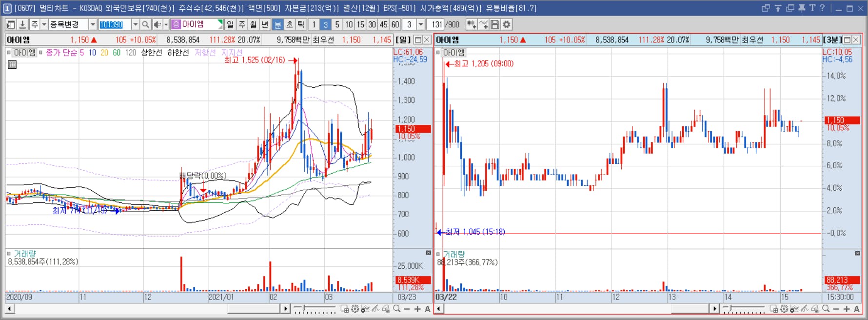
Task: Click the save chart floppy icon
Action: (x=495, y=24)
